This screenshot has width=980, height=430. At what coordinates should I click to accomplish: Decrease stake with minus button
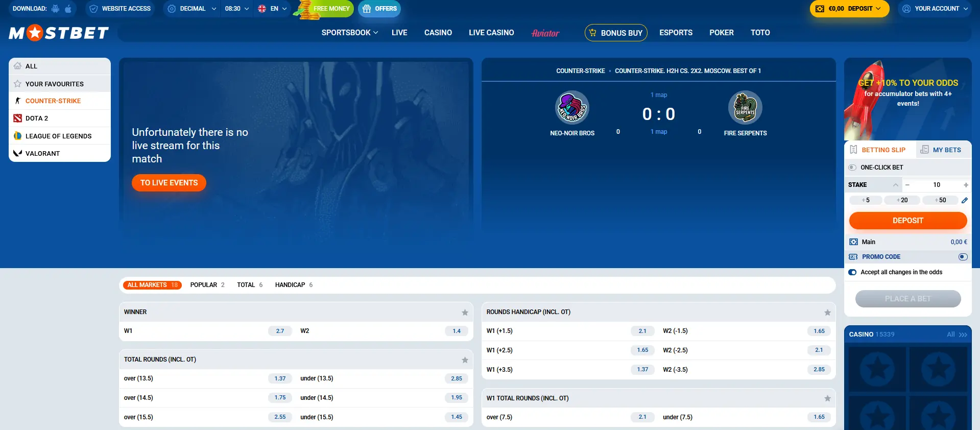point(907,185)
